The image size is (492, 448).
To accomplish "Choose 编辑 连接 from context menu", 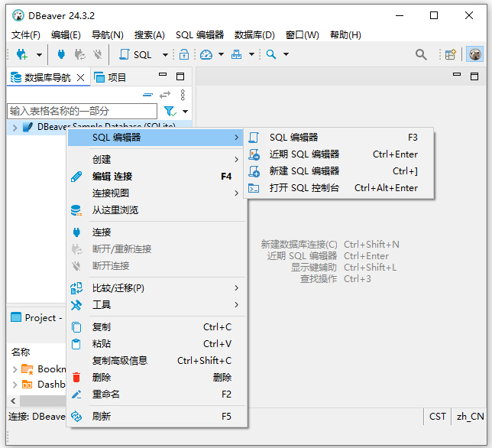I will coord(157,177).
